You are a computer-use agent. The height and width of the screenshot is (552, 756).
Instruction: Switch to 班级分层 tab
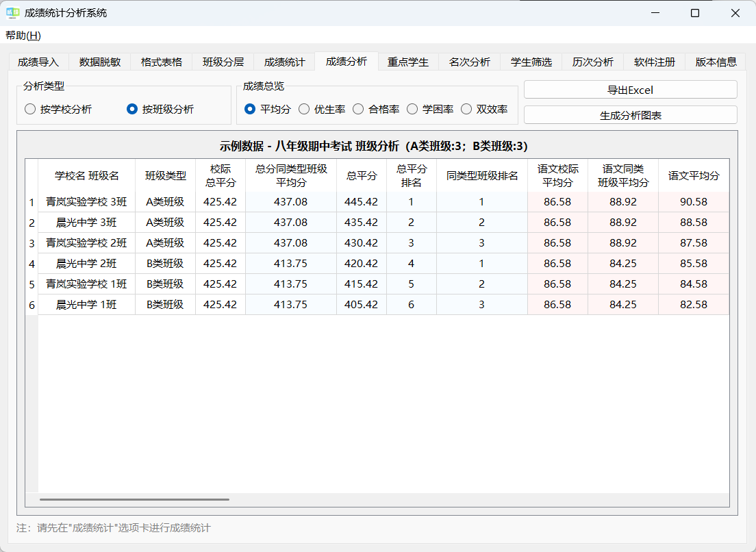[x=223, y=62]
